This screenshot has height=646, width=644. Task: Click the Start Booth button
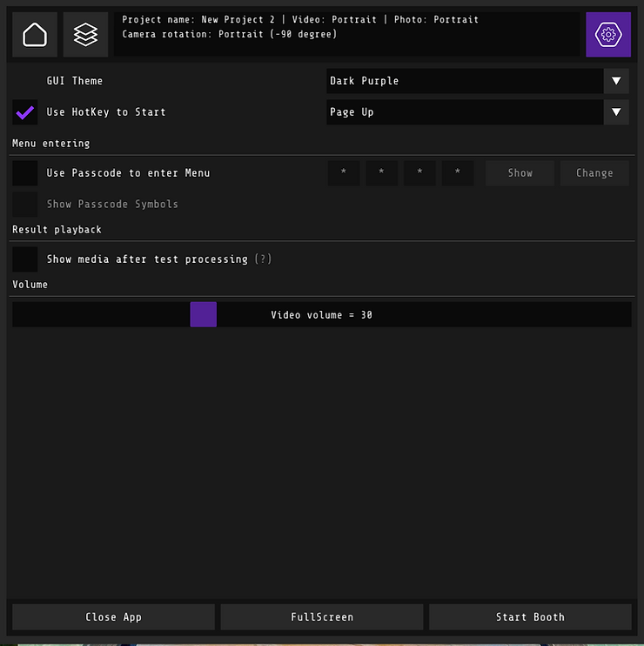pos(530,616)
